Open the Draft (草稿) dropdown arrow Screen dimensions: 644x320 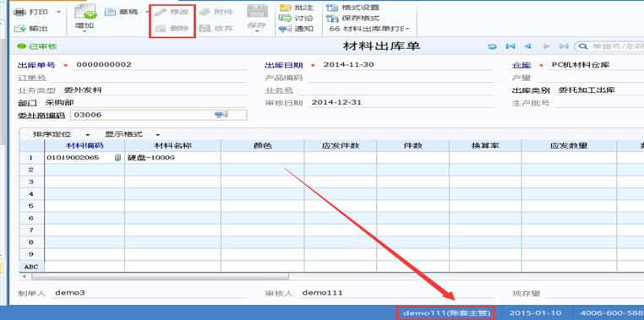(147, 12)
